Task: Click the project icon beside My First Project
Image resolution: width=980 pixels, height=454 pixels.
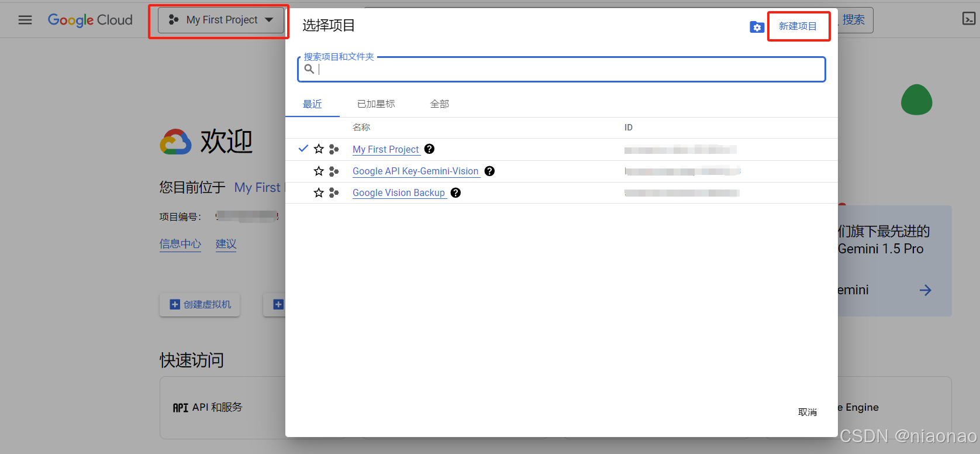Action: click(334, 149)
